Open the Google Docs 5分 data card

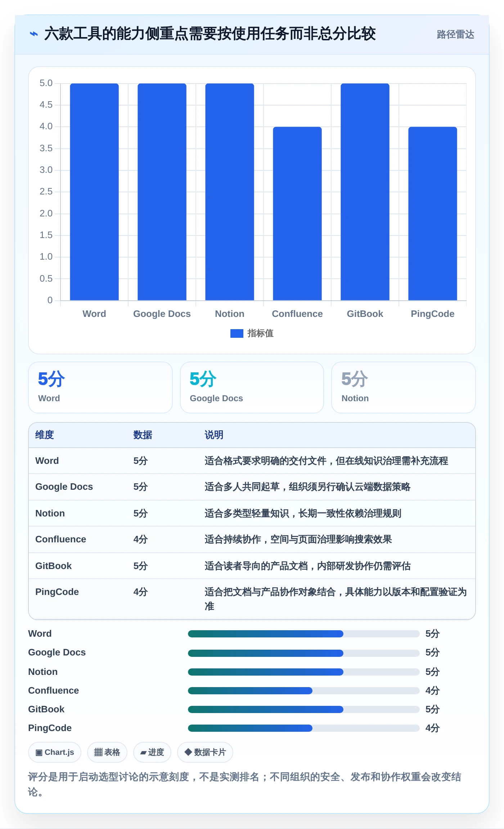click(252, 387)
